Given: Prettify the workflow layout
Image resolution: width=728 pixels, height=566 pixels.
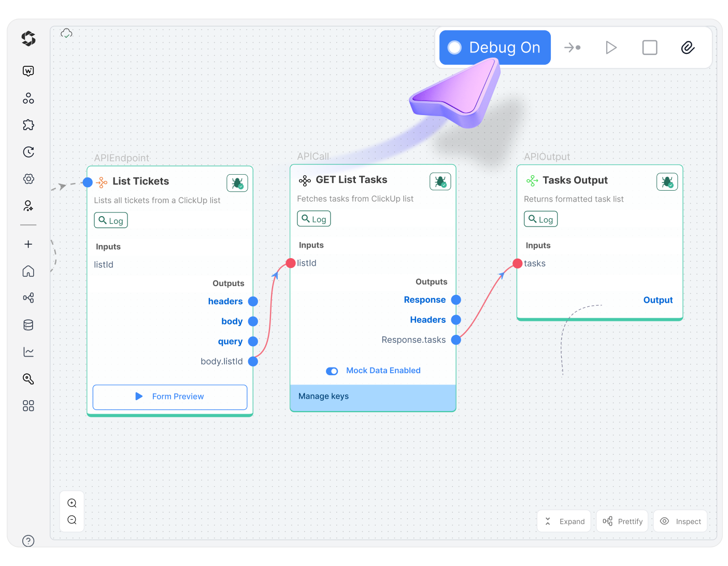Looking at the screenshot, I should tap(623, 521).
